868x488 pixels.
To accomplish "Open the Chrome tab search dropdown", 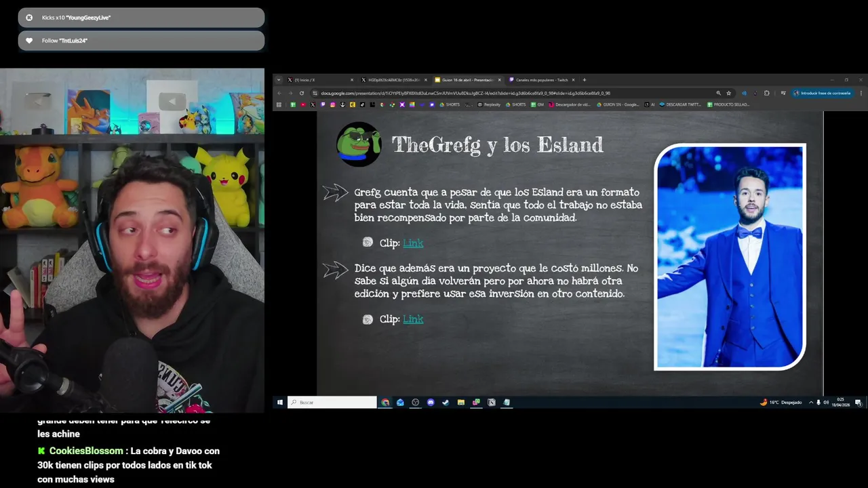I will (278, 80).
